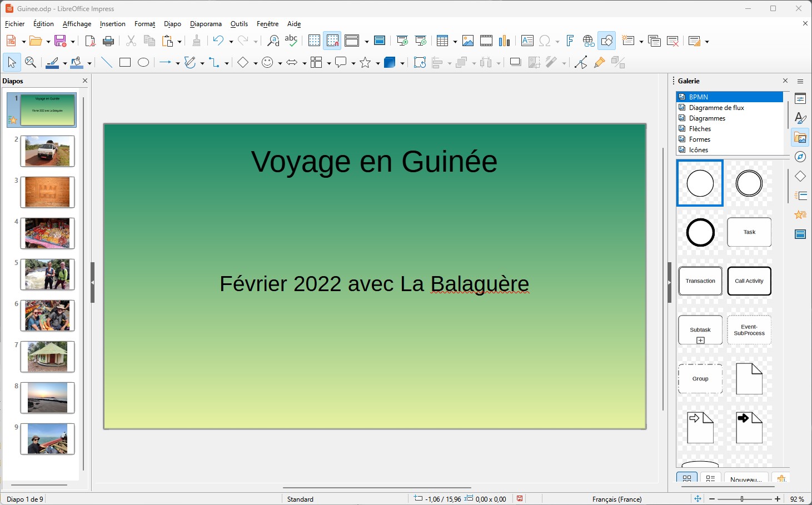Duplicate slide icon
Viewport: 812px width, 505px height.
[654, 41]
